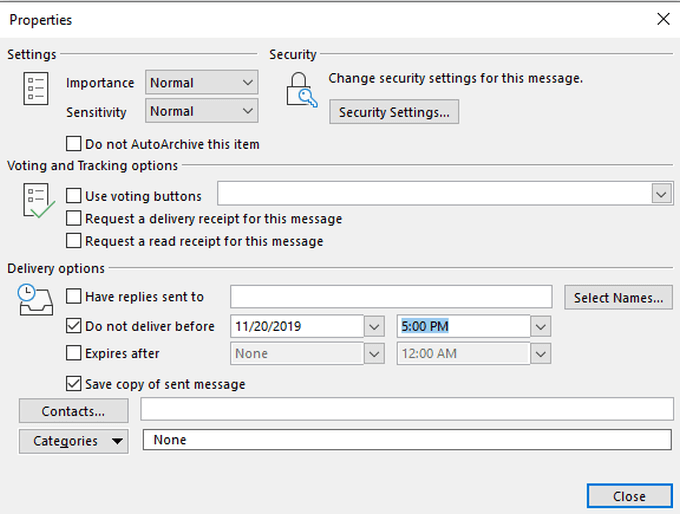Enable the read receipt request checkbox
The image size is (680, 514).
pyautogui.click(x=74, y=241)
